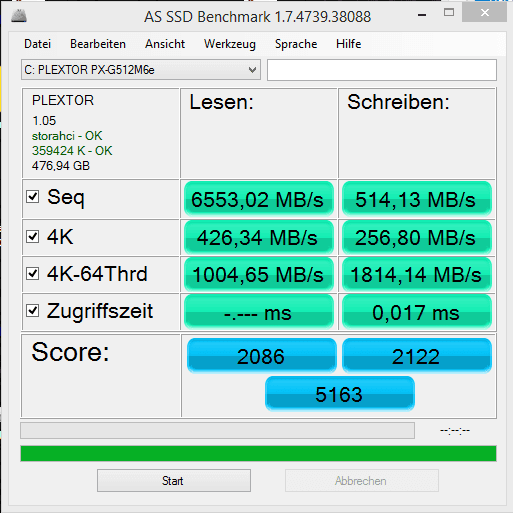Open the Werkzeug menu
Screen dimensions: 513x513
point(230,44)
